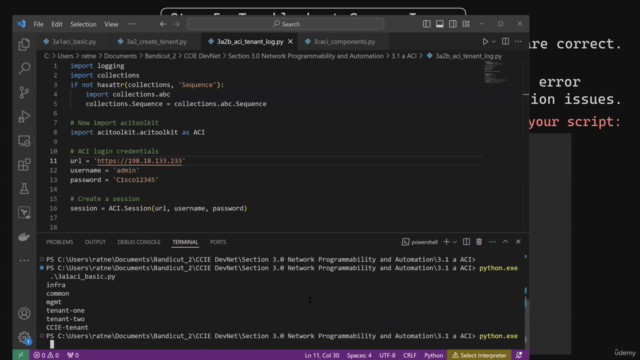
Task: Change language mode Python in status bar
Action: 433,355
